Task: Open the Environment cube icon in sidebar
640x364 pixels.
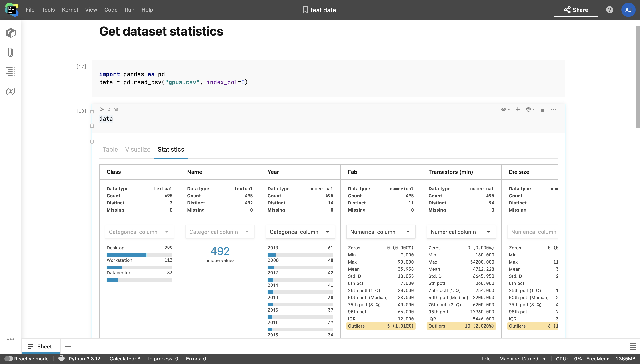Action: [10, 33]
